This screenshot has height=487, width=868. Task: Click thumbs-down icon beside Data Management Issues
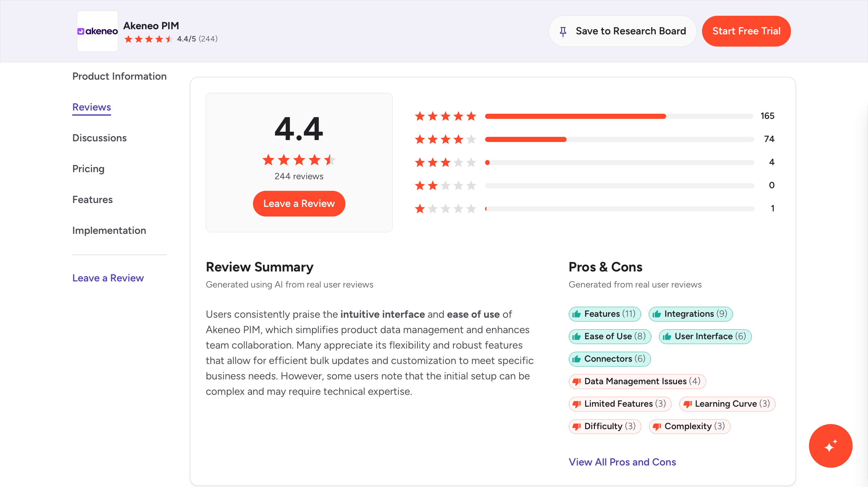pyautogui.click(x=577, y=381)
